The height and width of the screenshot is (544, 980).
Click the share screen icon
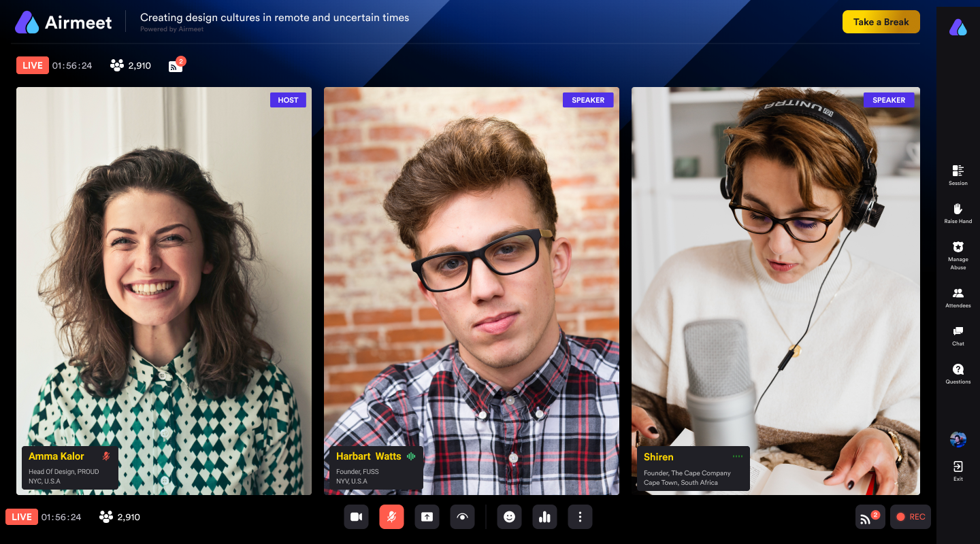tap(427, 517)
